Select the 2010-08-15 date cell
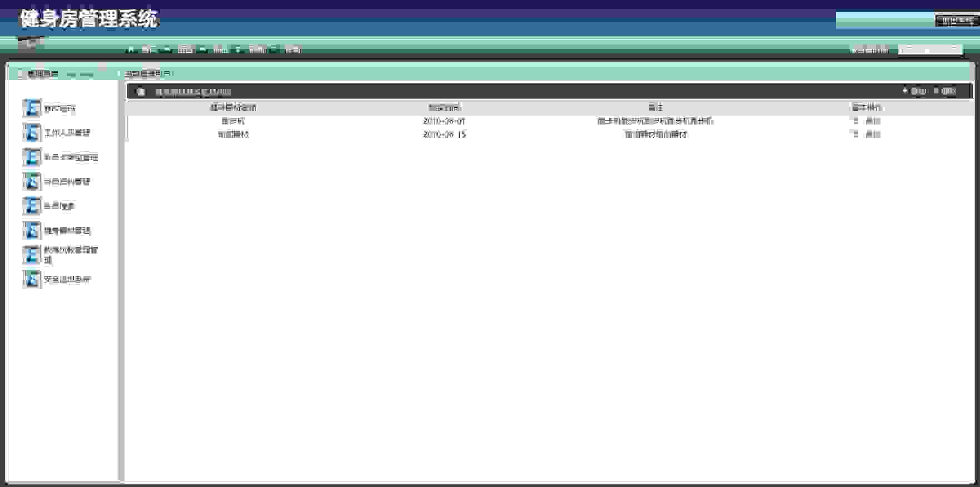The height and width of the screenshot is (487, 980). pos(444,134)
